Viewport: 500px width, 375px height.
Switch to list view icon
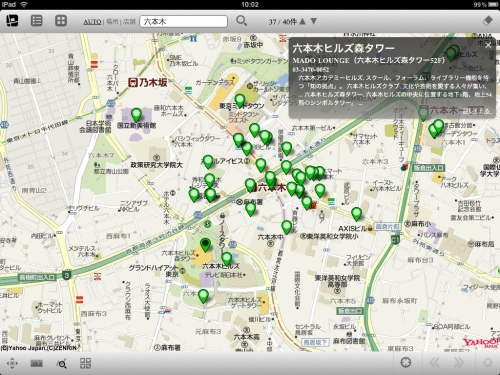(x=37, y=21)
